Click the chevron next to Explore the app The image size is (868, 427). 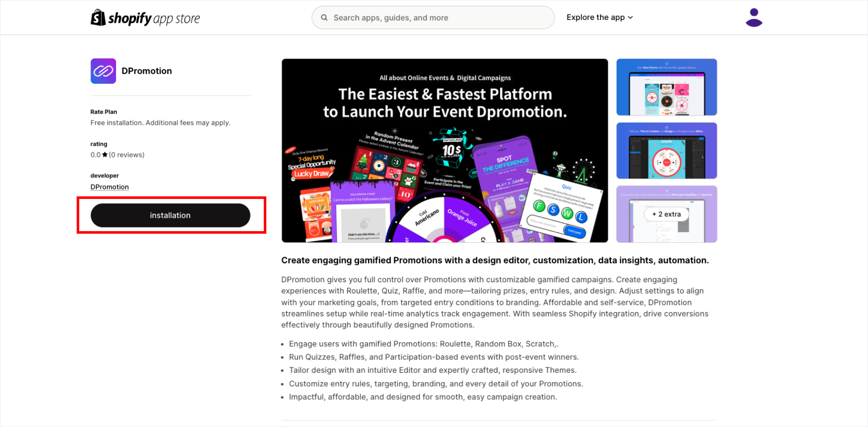point(630,17)
